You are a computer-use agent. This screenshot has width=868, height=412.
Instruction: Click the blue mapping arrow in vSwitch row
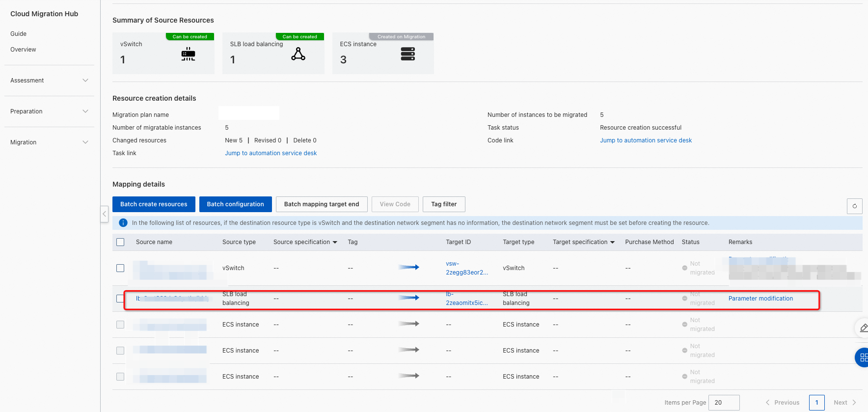[408, 267]
